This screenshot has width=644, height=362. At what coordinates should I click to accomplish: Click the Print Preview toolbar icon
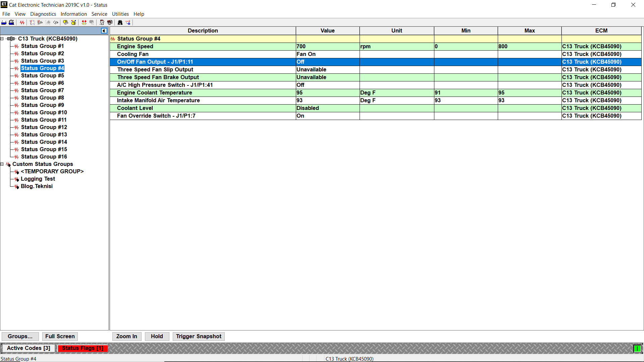coord(11,22)
